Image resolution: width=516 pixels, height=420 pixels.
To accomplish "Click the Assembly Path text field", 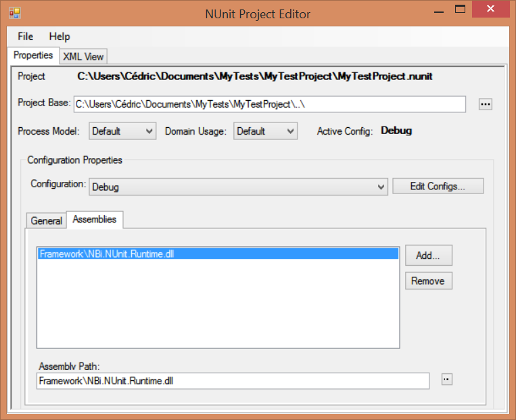I will [233, 381].
